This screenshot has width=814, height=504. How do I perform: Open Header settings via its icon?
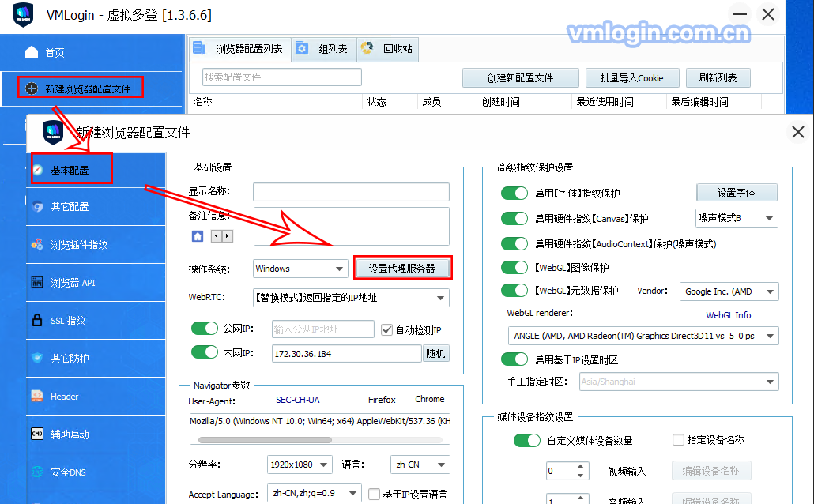point(37,396)
